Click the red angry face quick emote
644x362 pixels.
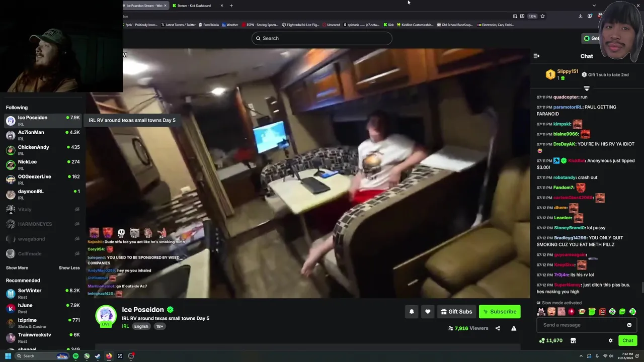point(602,312)
